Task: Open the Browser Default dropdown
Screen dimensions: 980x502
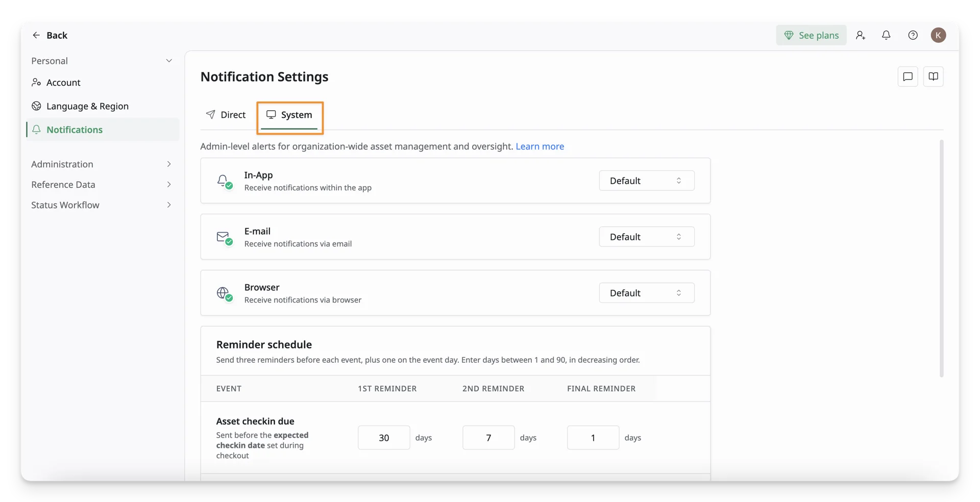Action: pyautogui.click(x=646, y=293)
